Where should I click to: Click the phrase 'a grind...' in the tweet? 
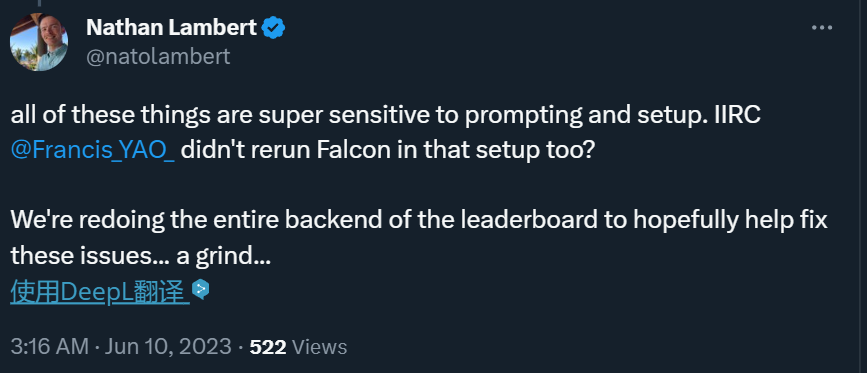coord(223,256)
